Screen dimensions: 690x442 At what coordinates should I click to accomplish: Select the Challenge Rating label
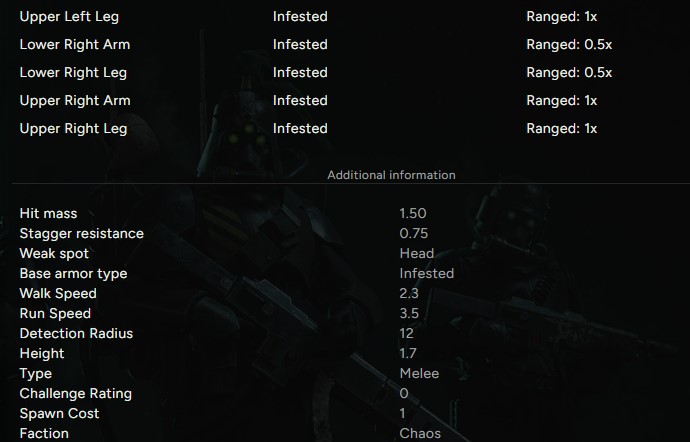click(x=75, y=394)
